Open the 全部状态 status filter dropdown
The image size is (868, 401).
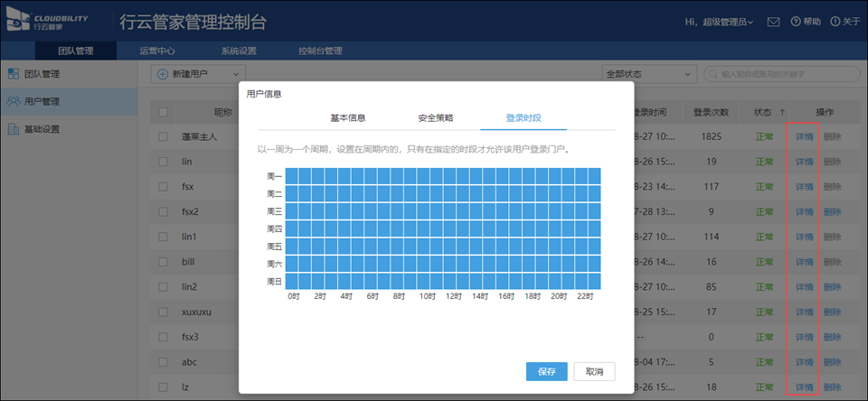click(647, 73)
